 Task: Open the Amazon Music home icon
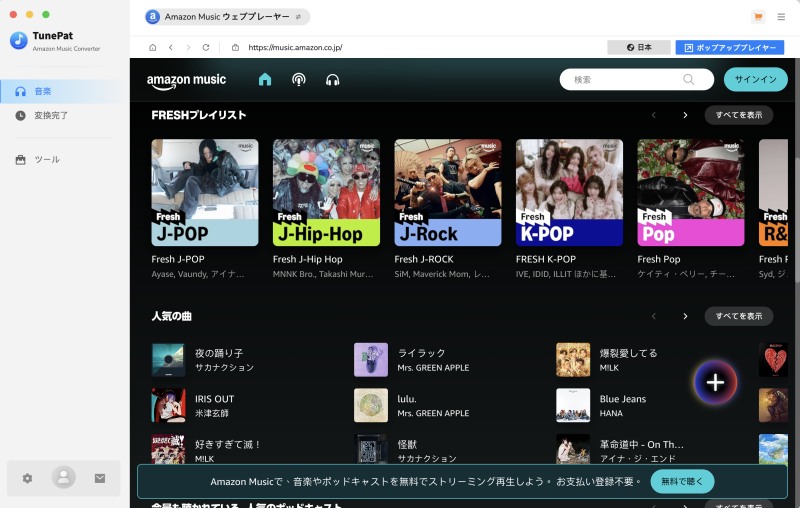[x=265, y=80]
